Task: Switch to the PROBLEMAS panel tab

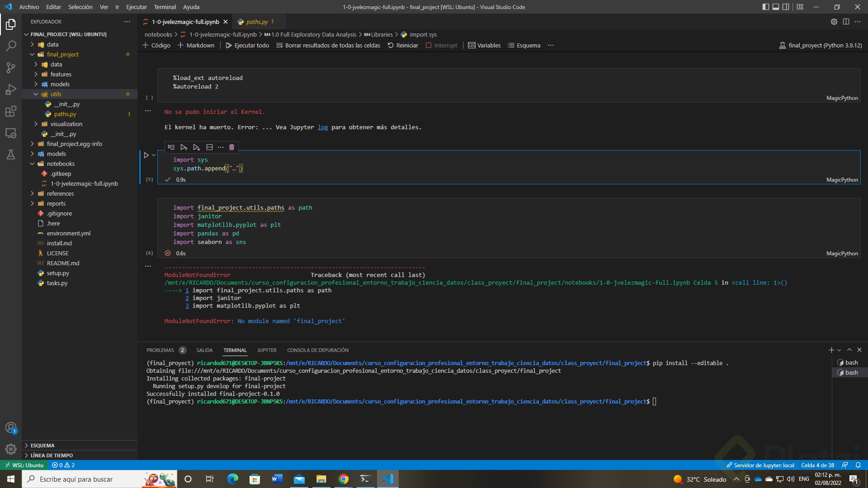Action: (x=160, y=350)
